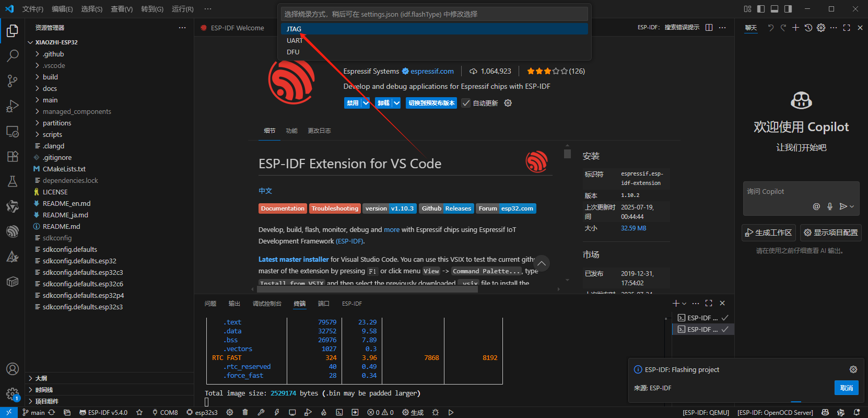The image size is (868, 418).
Task: Open Accounts menu in activity bar
Action: tap(13, 369)
